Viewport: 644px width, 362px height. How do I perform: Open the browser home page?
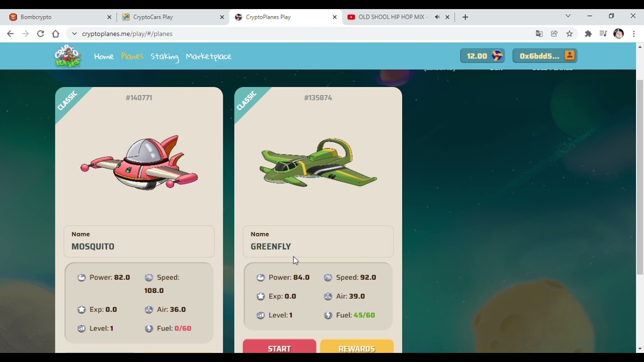[x=56, y=34]
